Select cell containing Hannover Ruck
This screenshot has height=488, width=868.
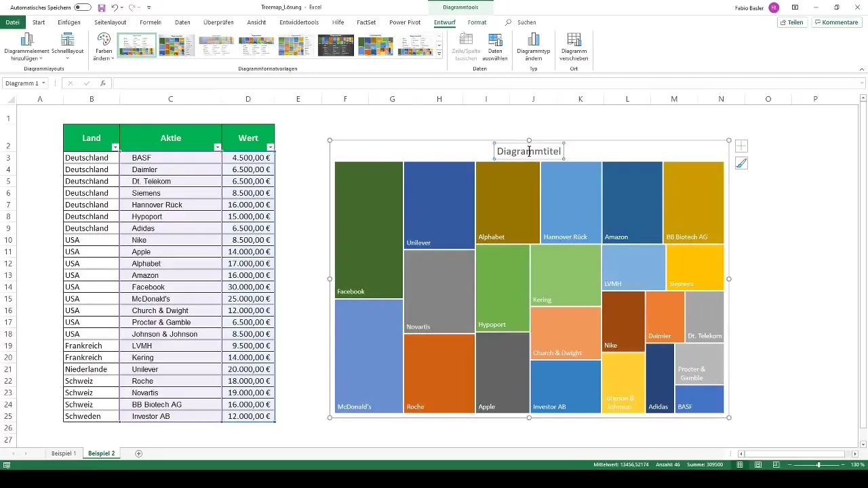[170, 205]
